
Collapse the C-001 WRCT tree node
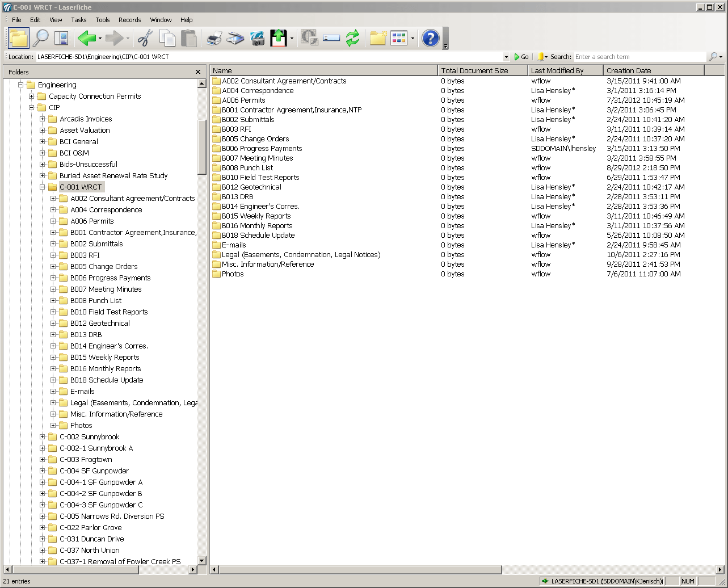point(42,187)
